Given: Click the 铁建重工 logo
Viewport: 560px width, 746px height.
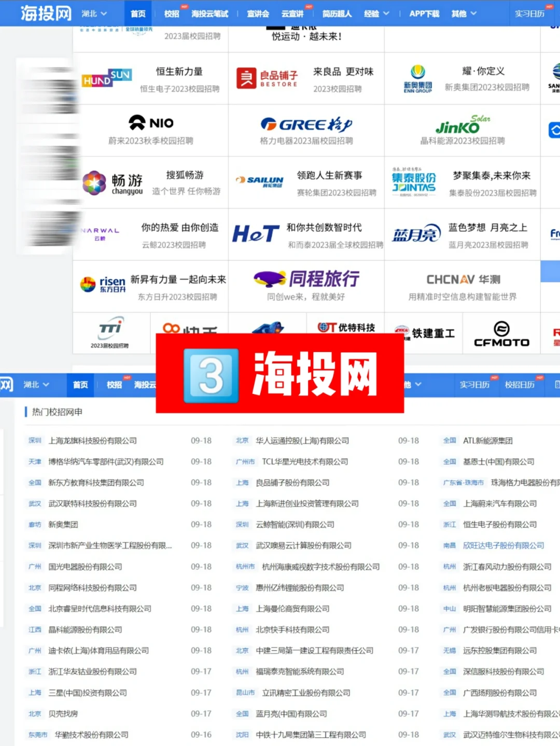Looking at the screenshot, I should [x=424, y=333].
